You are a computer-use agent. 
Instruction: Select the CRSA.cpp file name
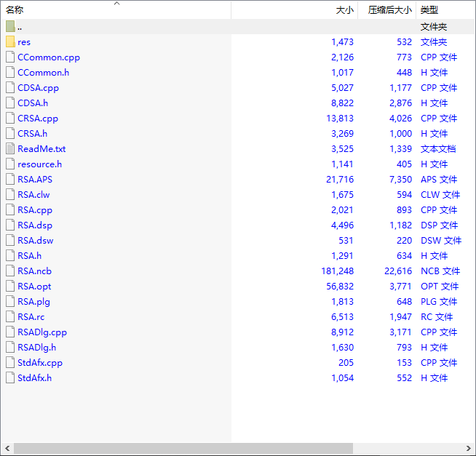(38, 119)
